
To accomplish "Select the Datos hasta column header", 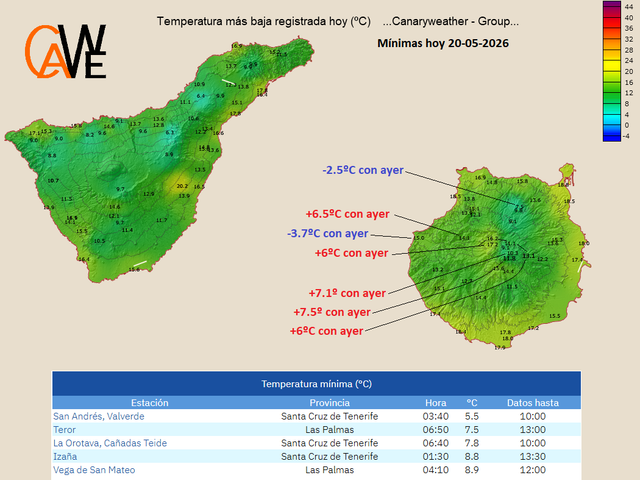I will coord(533,403).
